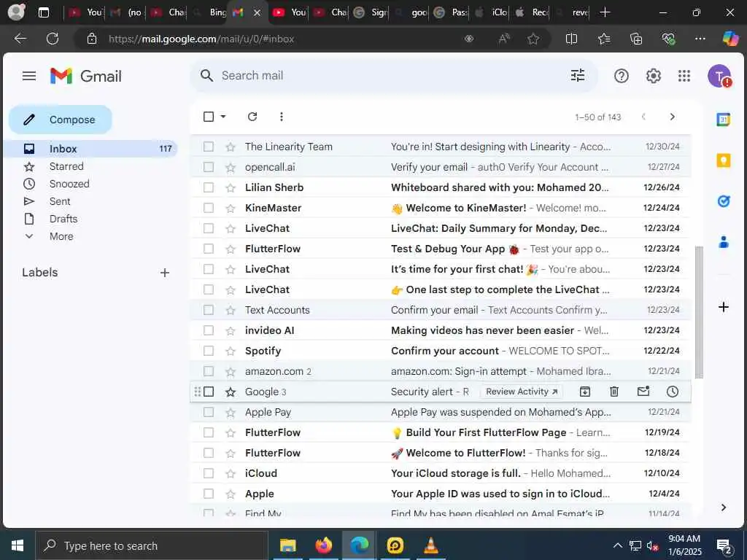Star the Apple Pay email
Viewport: 747px width, 560px height.
coord(231,413)
